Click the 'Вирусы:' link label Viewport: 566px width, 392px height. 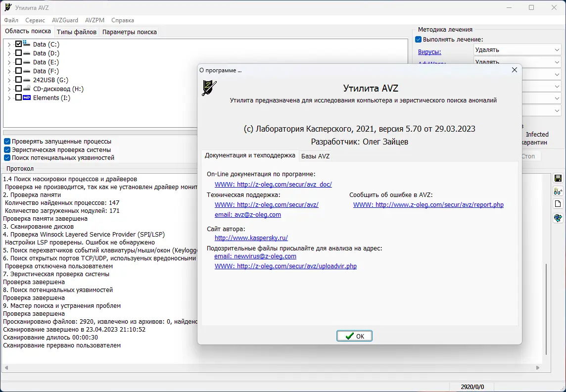pos(429,51)
